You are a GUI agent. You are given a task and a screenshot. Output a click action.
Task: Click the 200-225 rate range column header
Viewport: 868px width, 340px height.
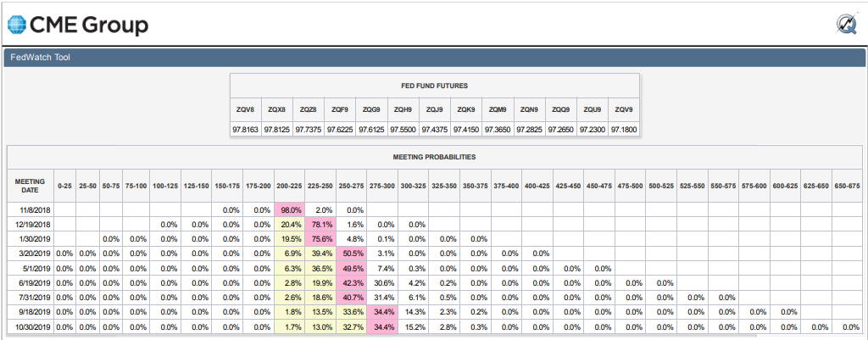point(290,187)
